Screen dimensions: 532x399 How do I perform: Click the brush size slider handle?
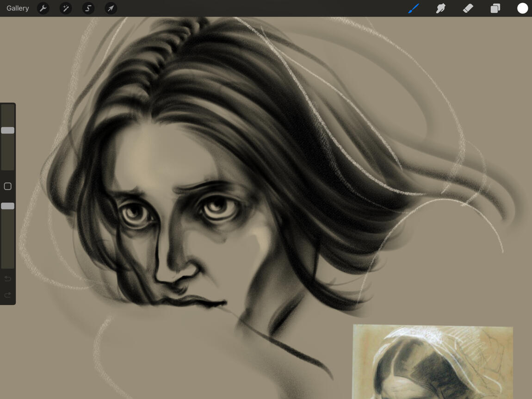coord(7,131)
